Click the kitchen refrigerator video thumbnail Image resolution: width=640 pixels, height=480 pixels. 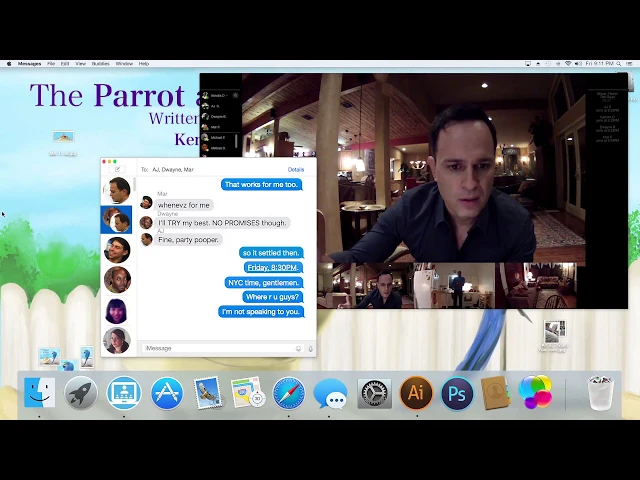point(454,285)
